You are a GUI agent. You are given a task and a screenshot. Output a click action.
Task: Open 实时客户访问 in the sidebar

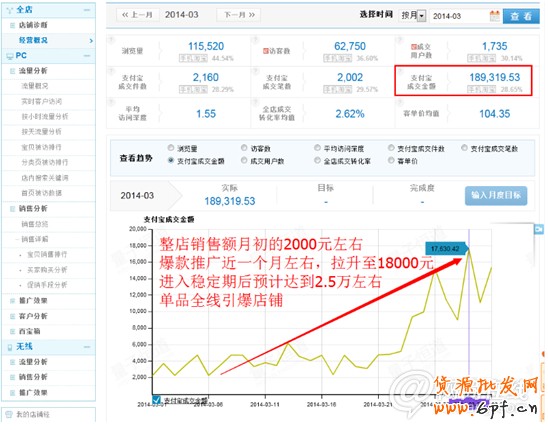[x=42, y=102]
